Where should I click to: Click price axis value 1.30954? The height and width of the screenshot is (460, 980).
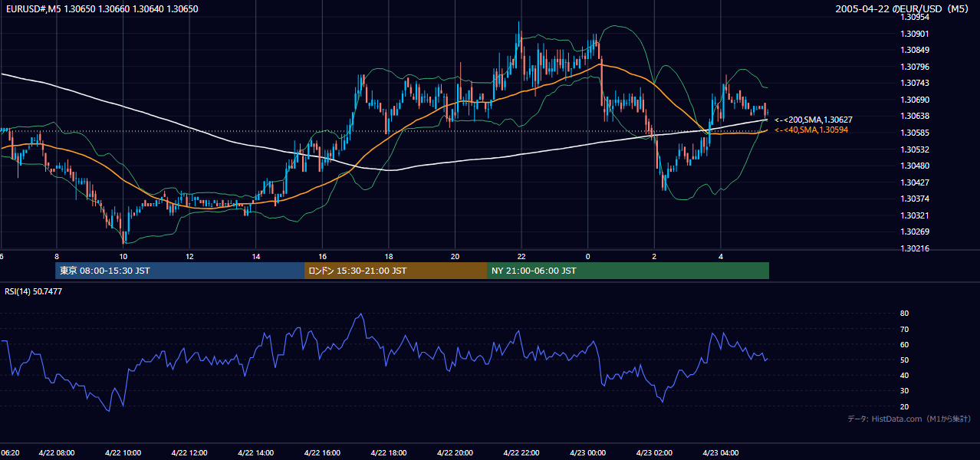(914, 17)
